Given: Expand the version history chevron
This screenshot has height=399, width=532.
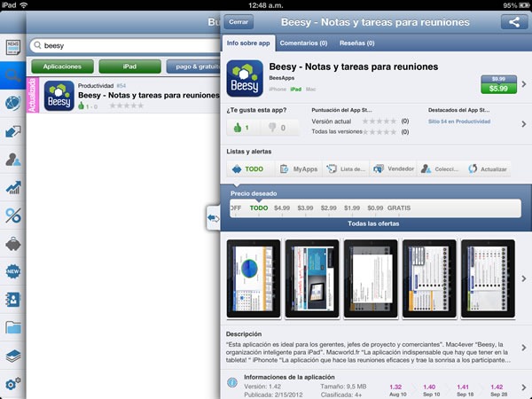Looking at the screenshot, I should point(524,387).
